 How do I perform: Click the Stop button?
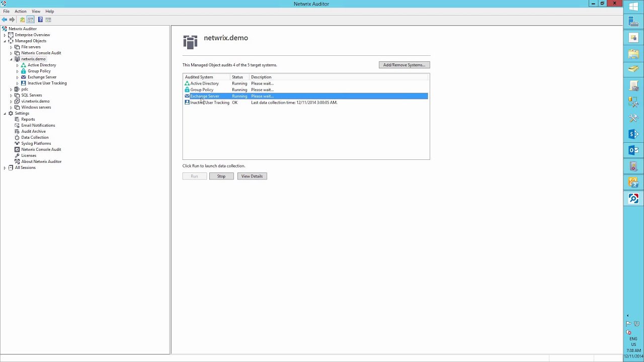[221, 176]
